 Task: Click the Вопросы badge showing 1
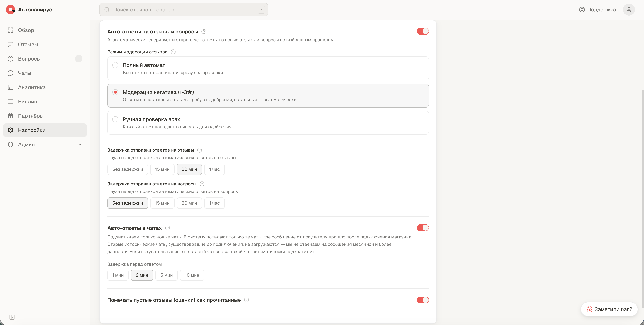(x=79, y=59)
